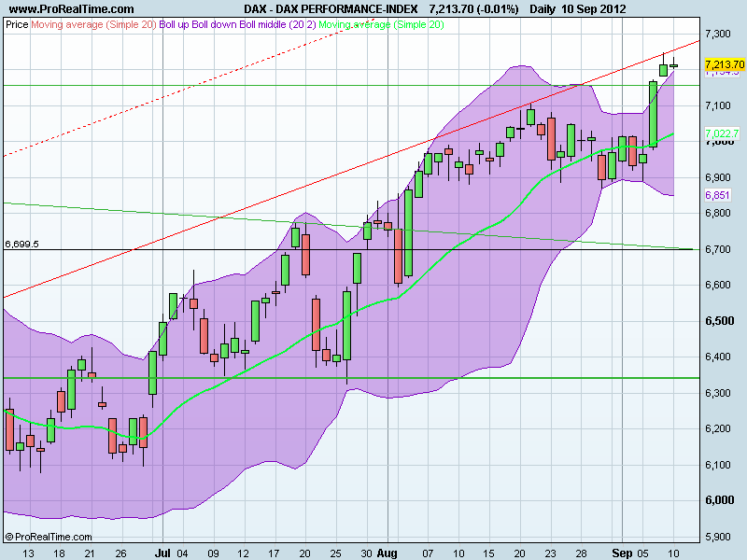Viewport: 747px width, 560px height.
Task: Select the 6,699.5 horizontal line label
Action: coord(21,245)
